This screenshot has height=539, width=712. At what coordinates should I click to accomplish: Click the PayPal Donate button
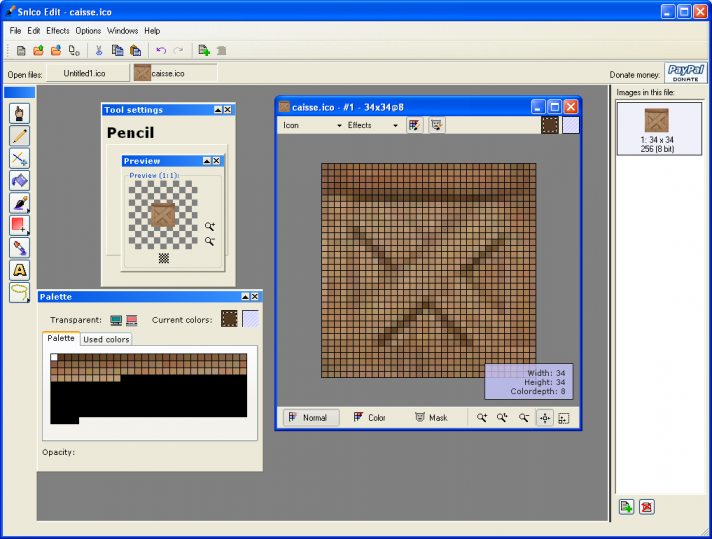tap(685, 72)
